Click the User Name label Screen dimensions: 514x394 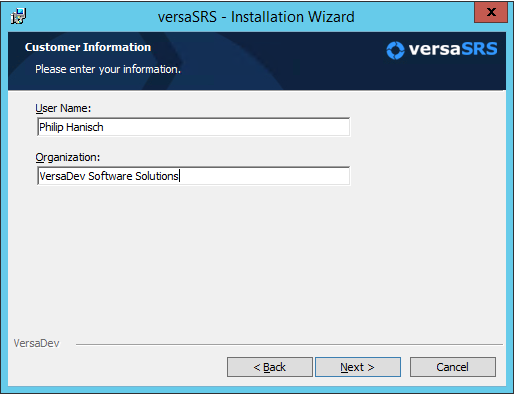click(63, 108)
